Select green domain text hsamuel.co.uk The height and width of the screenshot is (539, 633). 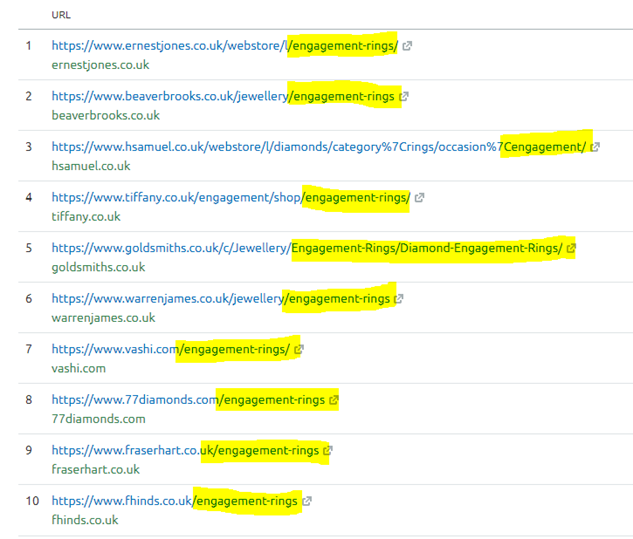point(91,166)
